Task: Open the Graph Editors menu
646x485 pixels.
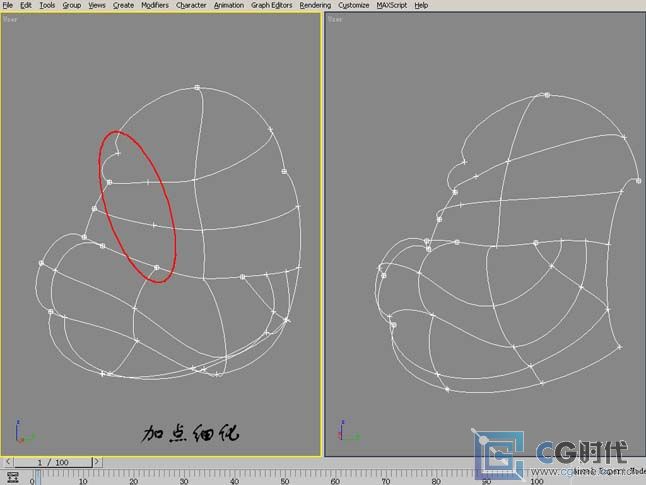Action: coord(271,5)
